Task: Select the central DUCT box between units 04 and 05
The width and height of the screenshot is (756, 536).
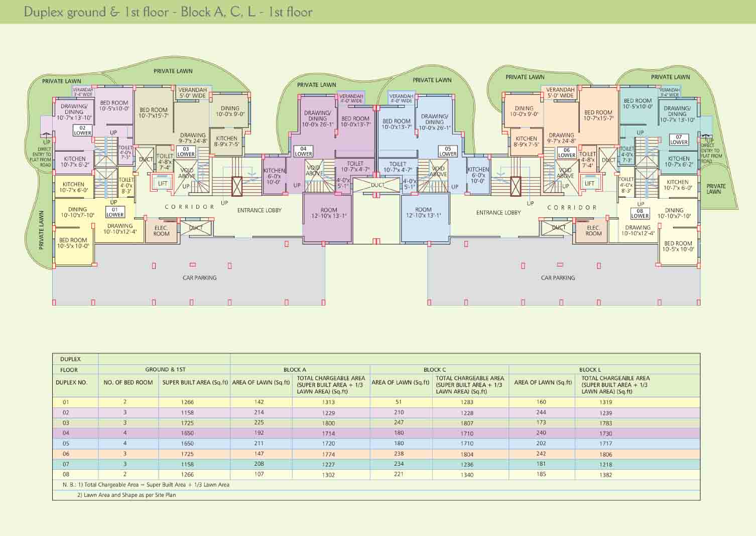Action: [x=377, y=185]
